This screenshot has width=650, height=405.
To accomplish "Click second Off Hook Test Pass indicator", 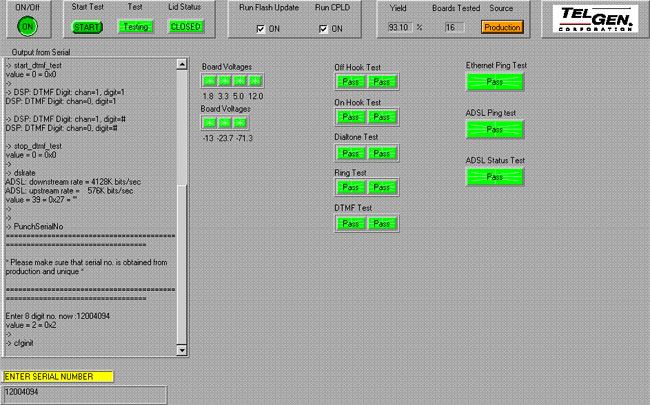I will point(382,82).
